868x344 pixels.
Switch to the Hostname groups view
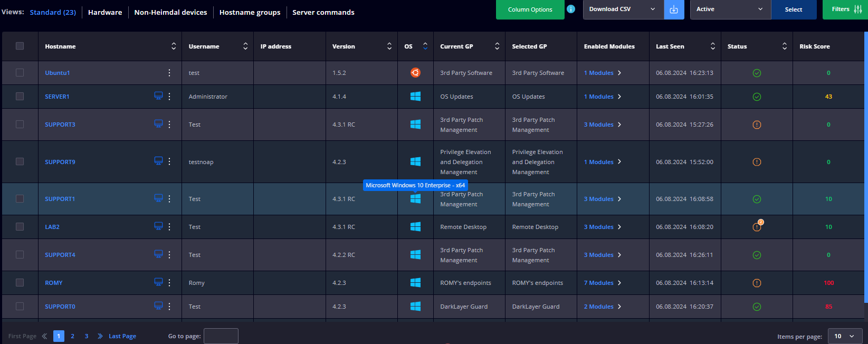[250, 12]
